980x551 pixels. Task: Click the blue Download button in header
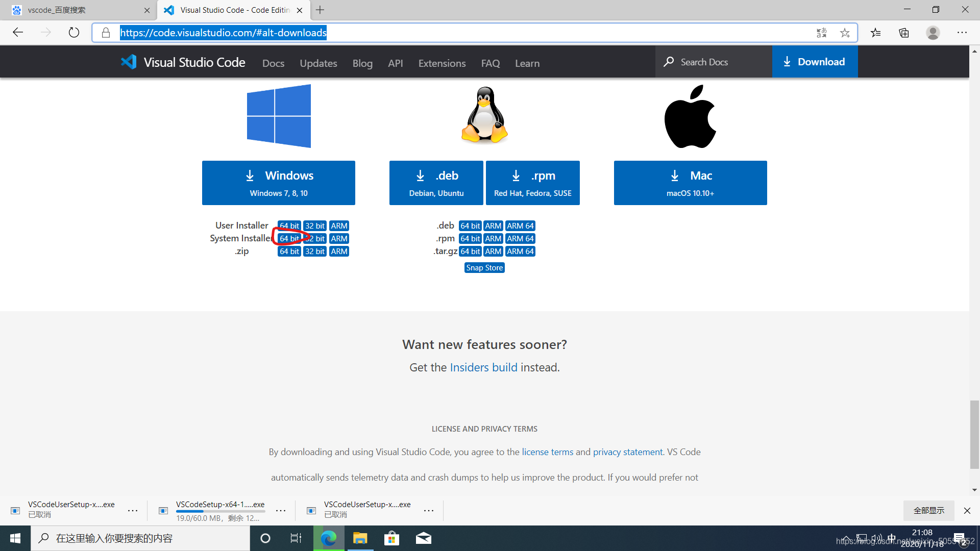point(815,62)
